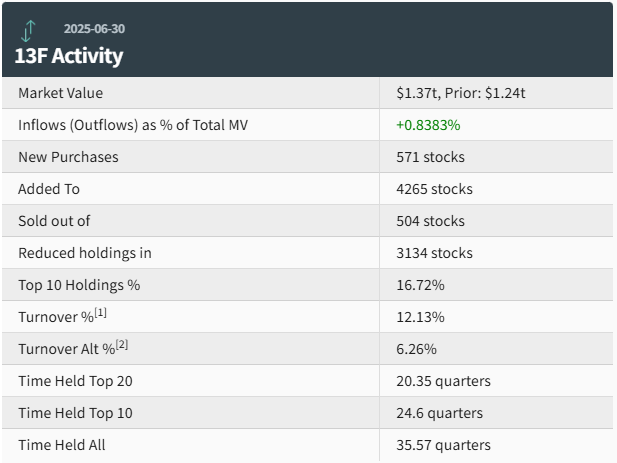Select the Added To row label
The image size is (617, 463).
(x=49, y=189)
